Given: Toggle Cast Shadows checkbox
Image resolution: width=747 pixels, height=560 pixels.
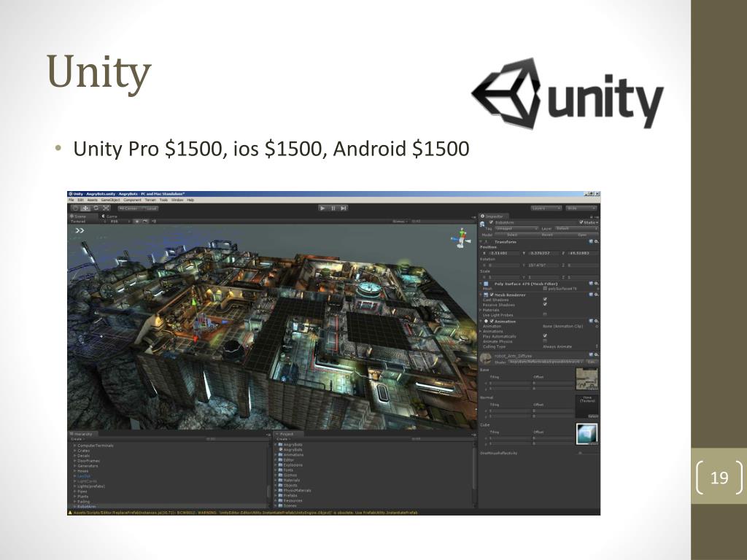Looking at the screenshot, I should [x=545, y=299].
